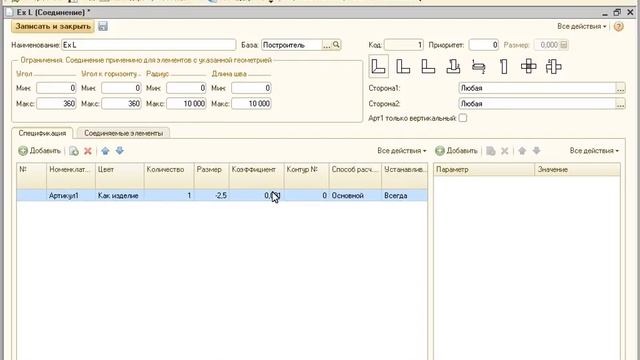Open parameters Все действия dropdown
The height and width of the screenshot is (360, 640).
594,151
